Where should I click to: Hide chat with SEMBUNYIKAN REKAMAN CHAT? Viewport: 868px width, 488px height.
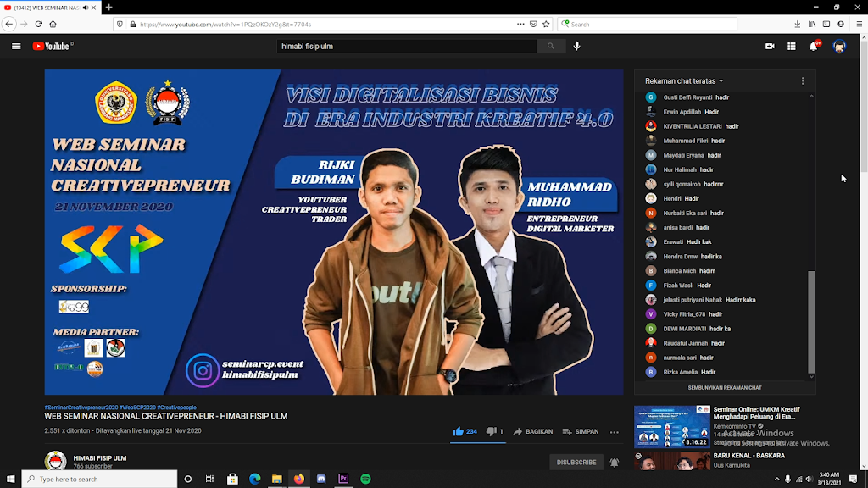pyautogui.click(x=725, y=388)
